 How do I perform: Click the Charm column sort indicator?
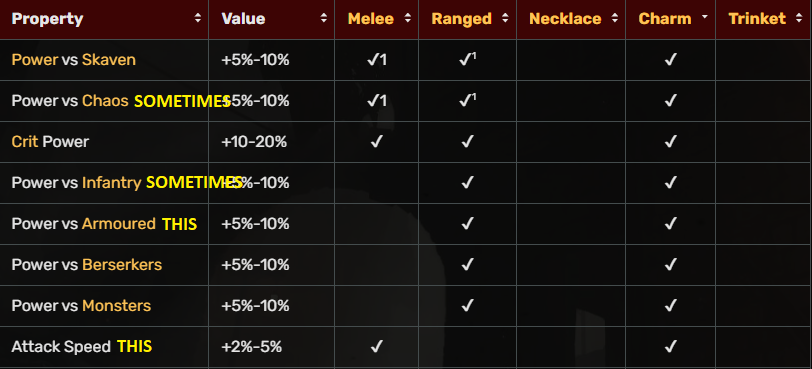(705, 18)
